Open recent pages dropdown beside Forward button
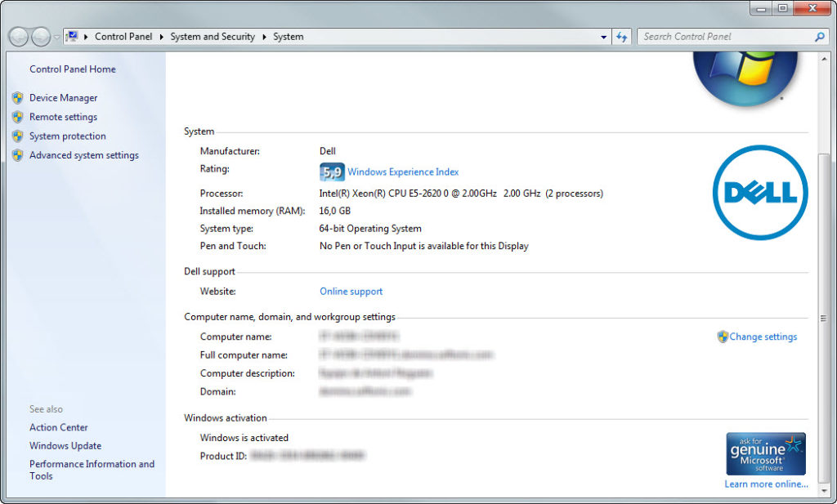837x504 pixels. (x=56, y=38)
